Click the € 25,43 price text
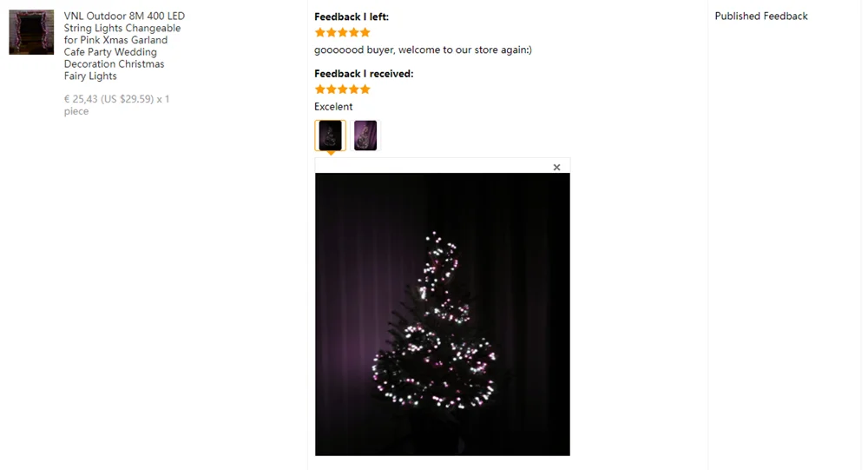The height and width of the screenshot is (470, 868). [x=80, y=99]
